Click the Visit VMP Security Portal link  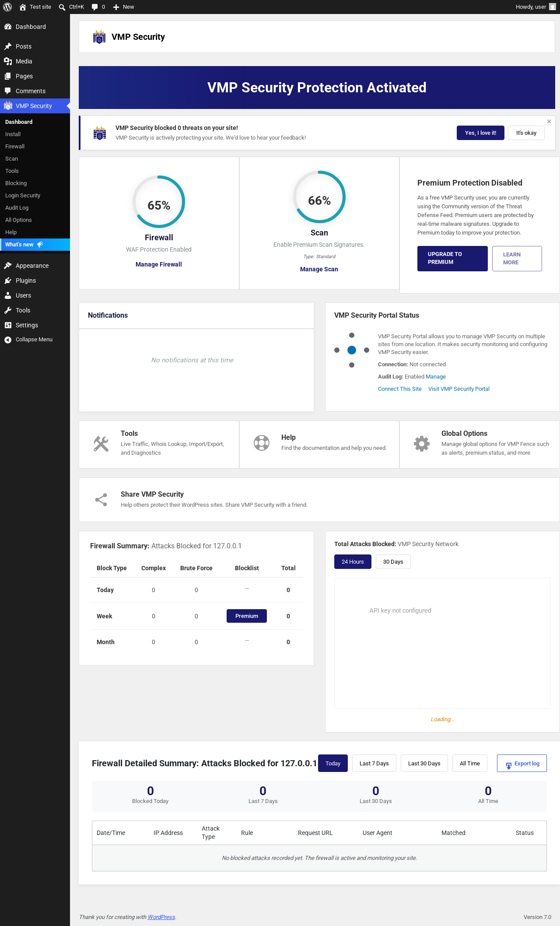coord(459,389)
